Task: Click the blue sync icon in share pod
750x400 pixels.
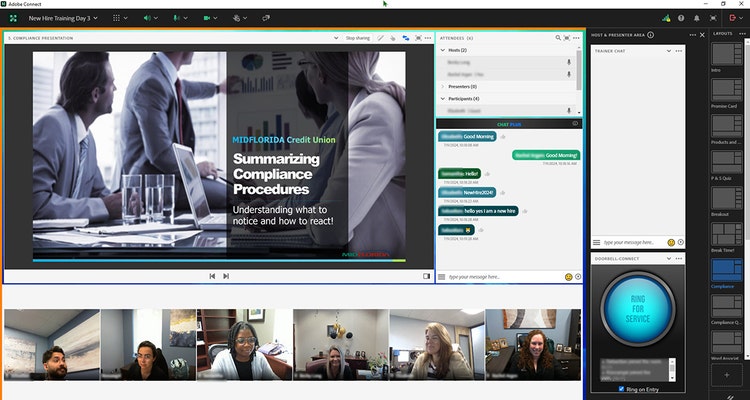Action: pyautogui.click(x=406, y=38)
